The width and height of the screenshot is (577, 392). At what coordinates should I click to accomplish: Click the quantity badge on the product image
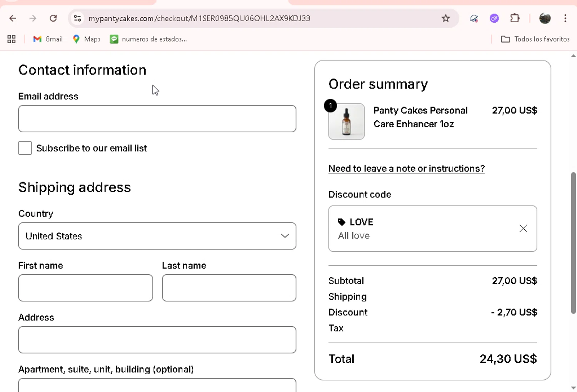tap(330, 105)
